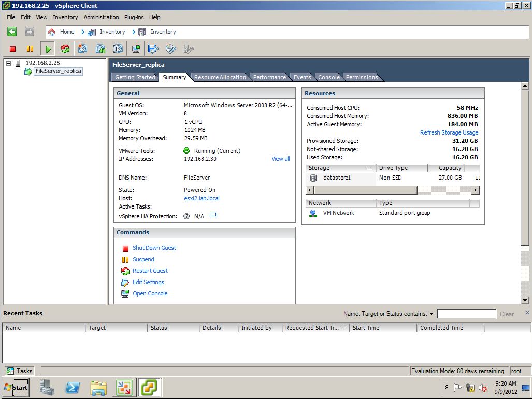The height and width of the screenshot is (399, 532).
Task: Click the green back navigation arrow
Action: [12, 32]
